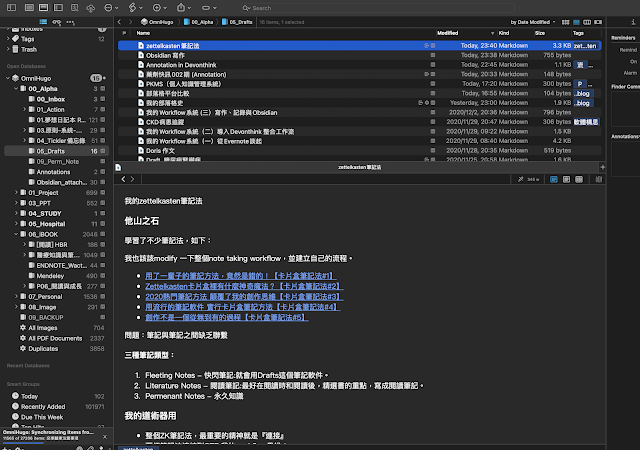640x450 pixels.
Task: Switch to the hide-preview layout icon
Action: [29, 7]
